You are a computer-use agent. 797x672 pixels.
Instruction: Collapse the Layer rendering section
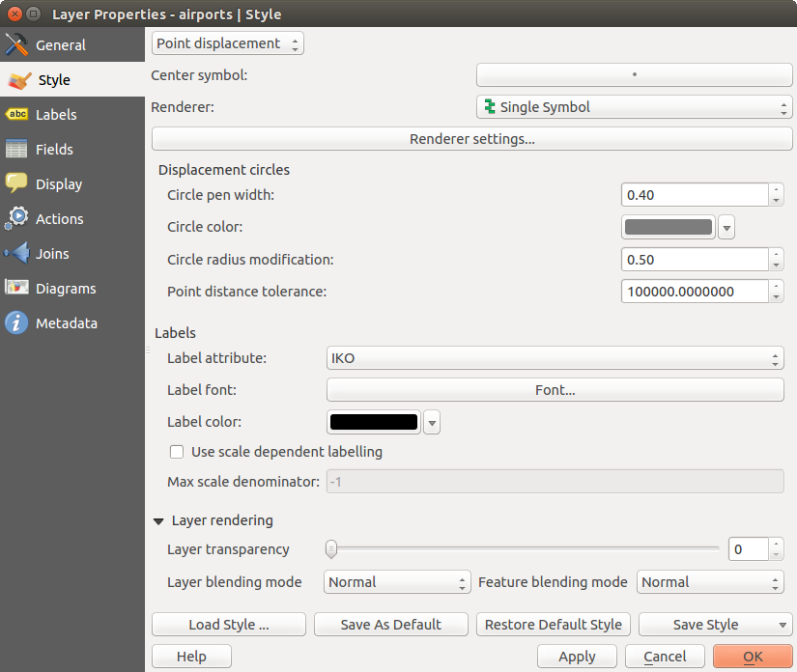(x=159, y=520)
